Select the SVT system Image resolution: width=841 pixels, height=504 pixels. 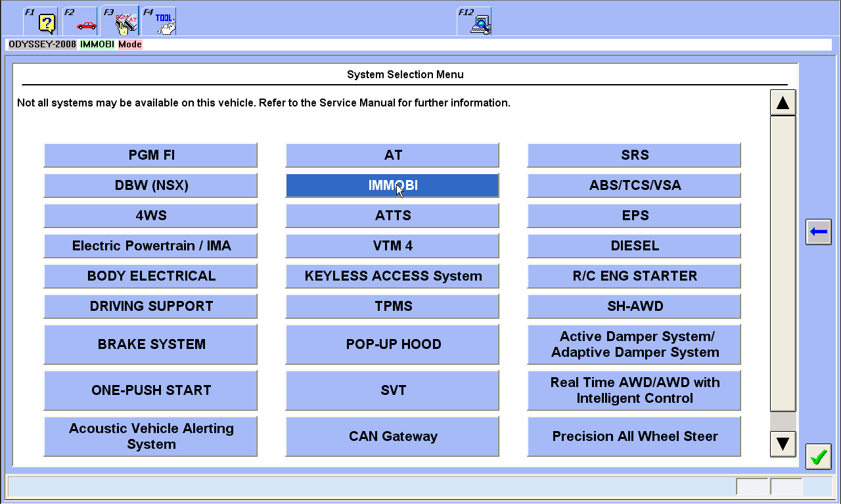[392, 390]
